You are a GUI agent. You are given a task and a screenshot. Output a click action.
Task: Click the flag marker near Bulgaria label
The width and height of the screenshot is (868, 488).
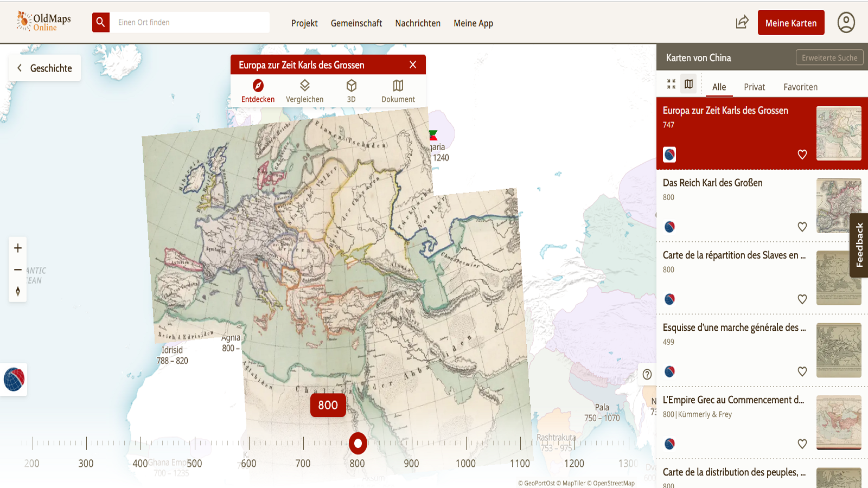point(433,136)
